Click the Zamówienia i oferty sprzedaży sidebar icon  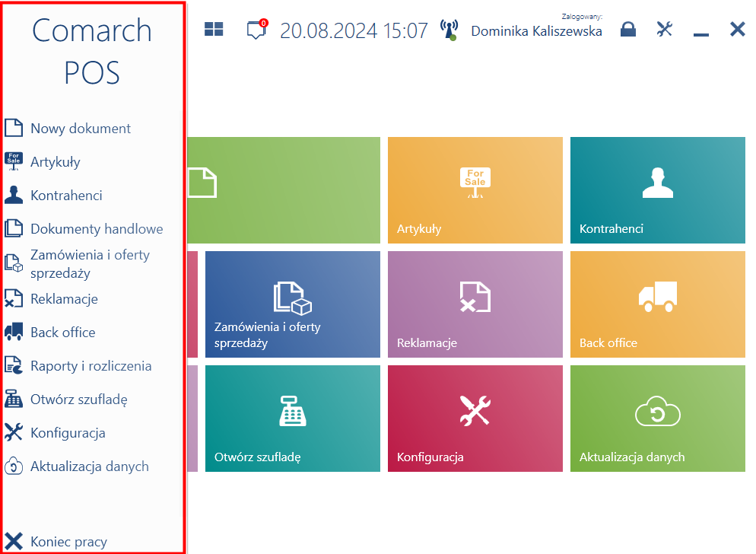(14, 263)
